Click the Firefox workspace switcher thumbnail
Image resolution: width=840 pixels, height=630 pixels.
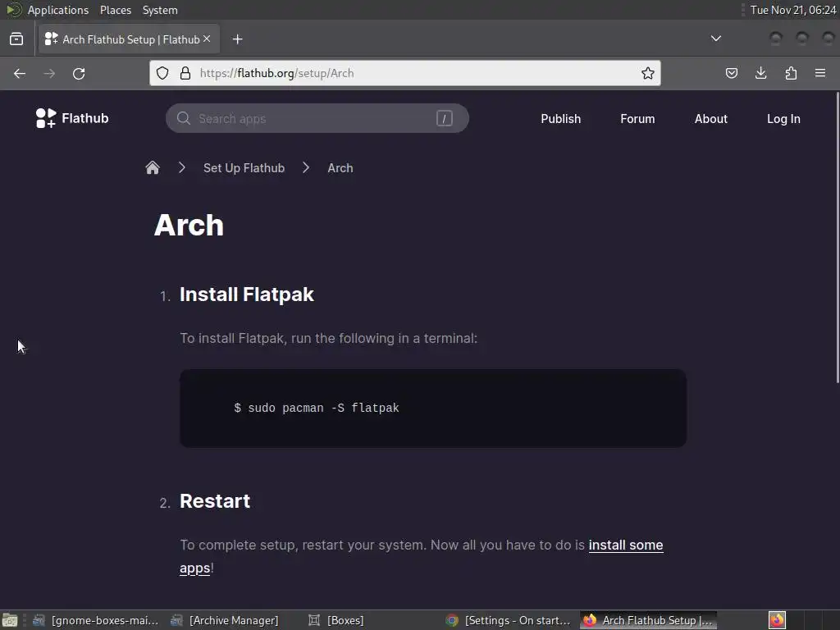(x=778, y=620)
